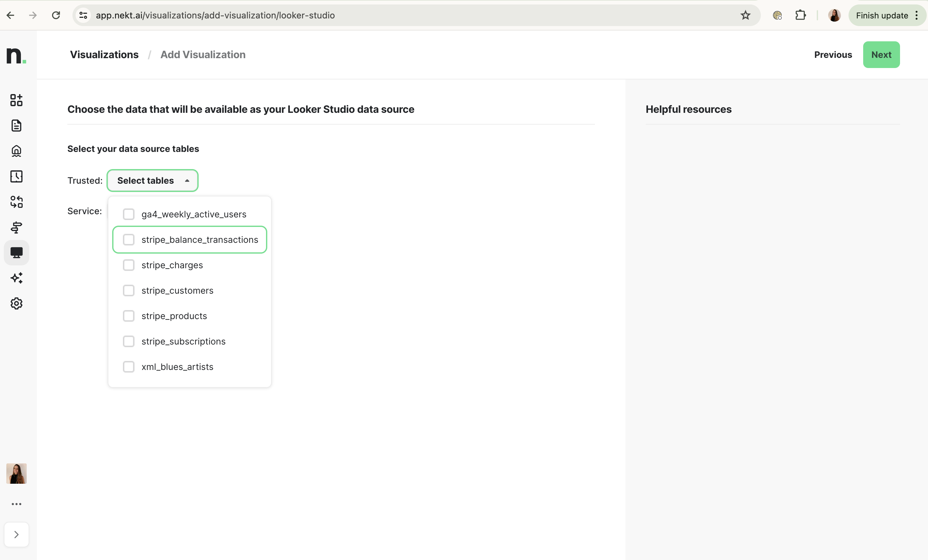Check the stripe_products checkbox
This screenshot has width=928, height=560.
click(129, 316)
